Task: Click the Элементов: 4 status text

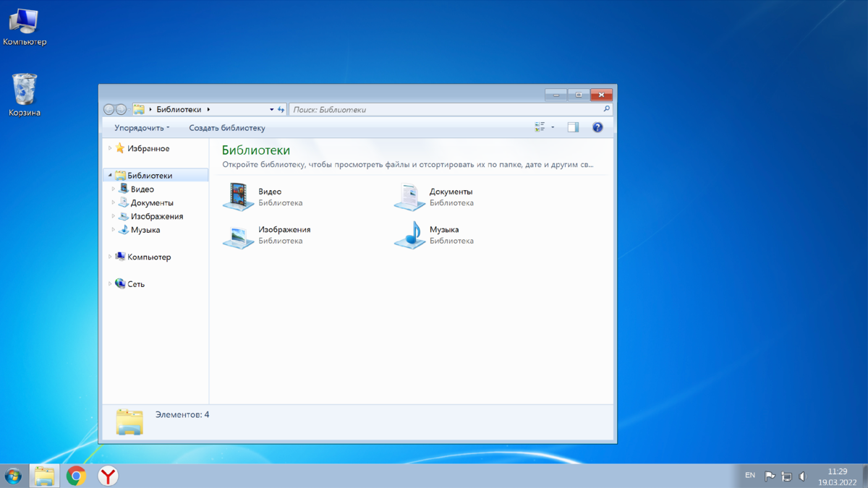Action: coord(182,414)
